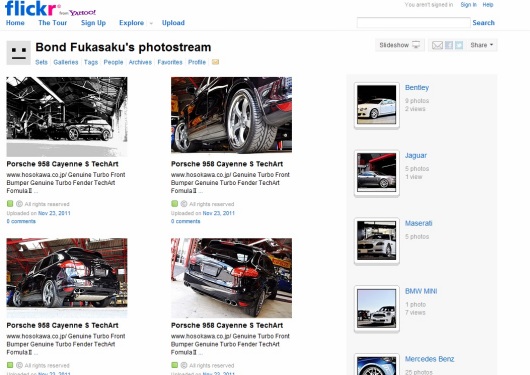
Task: Click the upload date Nov 23, 2011 under the wheel photo
Action: pyautogui.click(x=219, y=213)
